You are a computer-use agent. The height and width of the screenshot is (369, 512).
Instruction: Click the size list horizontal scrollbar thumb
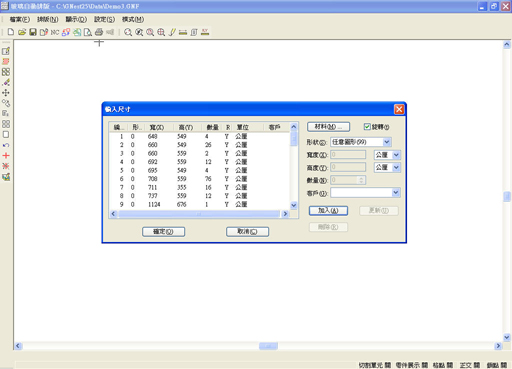pyautogui.click(x=199, y=214)
